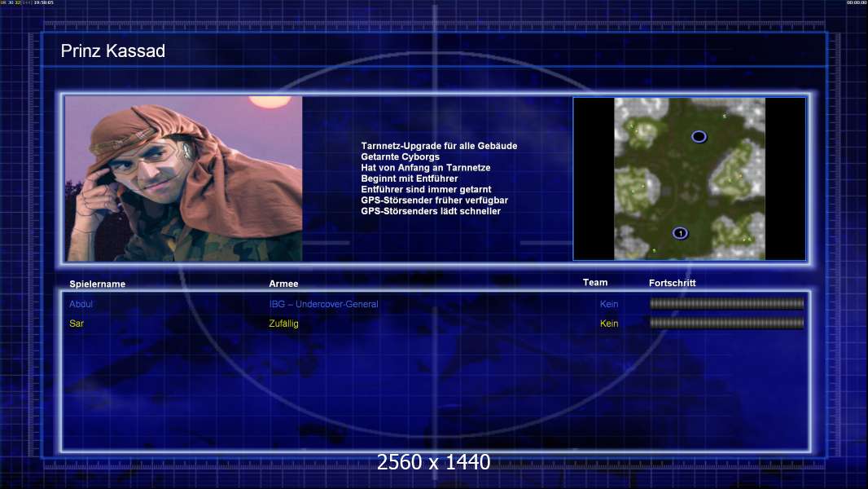The height and width of the screenshot is (489, 868).
Task: Click Prinz Kassad's portrait image
Action: click(x=183, y=178)
